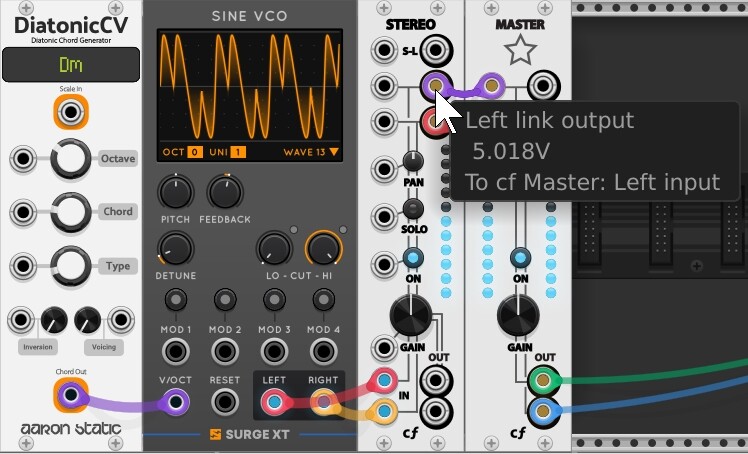Click the MOD 1 attenuverter knob
This screenshot has height=454, width=748.
pos(176,299)
